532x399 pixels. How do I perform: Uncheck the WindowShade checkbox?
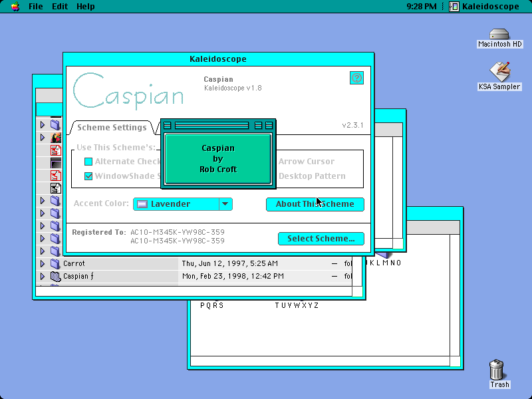point(88,176)
